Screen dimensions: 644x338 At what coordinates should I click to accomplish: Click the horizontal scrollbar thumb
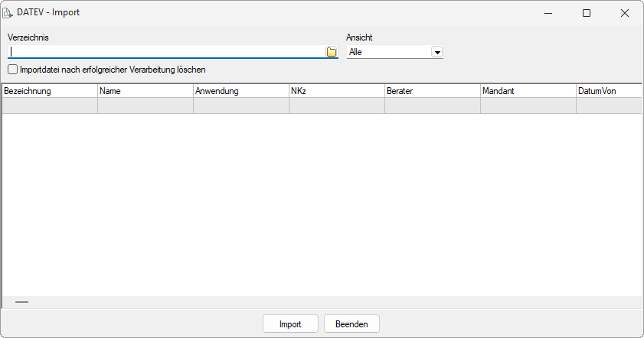tap(21, 302)
